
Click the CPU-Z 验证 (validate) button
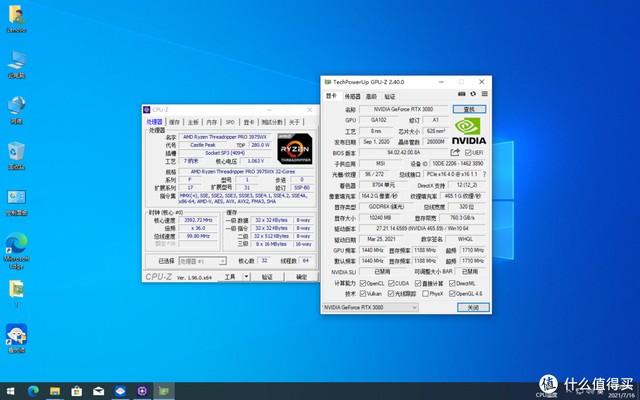pos(267,277)
